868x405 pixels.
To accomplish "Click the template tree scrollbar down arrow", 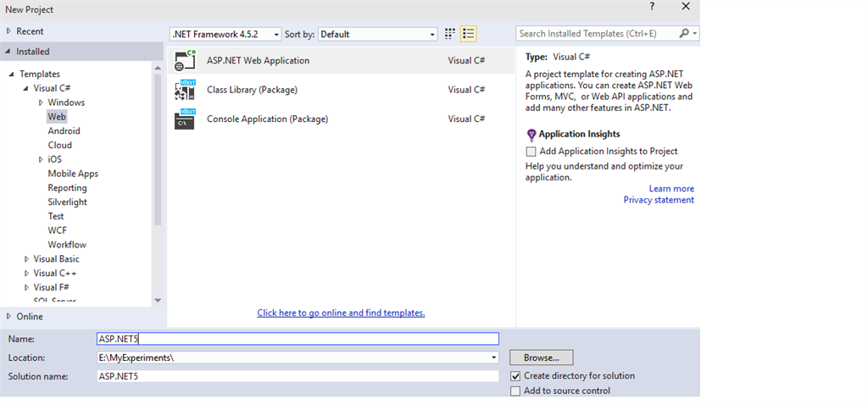I will coord(158,300).
